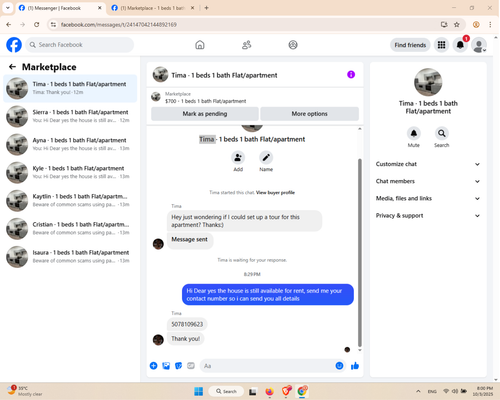500x400 pixels.
Task: Open the $700 Marketplace listing link
Action: coord(205,101)
